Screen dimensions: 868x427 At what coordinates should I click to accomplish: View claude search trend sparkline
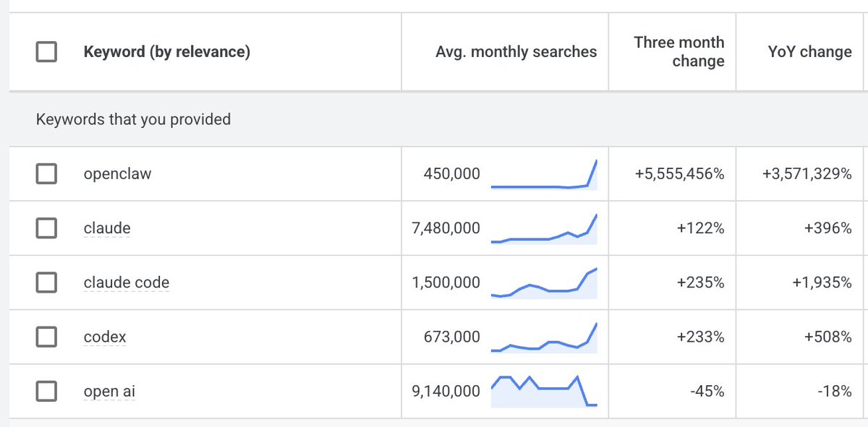544,228
